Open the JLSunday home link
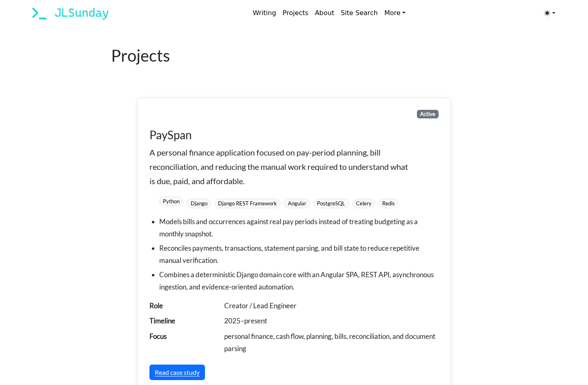588x385 pixels. click(82, 13)
